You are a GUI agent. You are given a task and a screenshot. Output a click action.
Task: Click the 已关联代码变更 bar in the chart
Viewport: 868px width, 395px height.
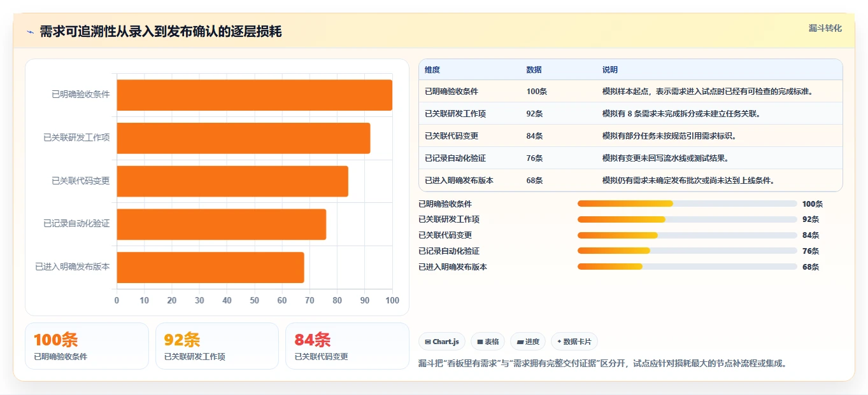232,181
